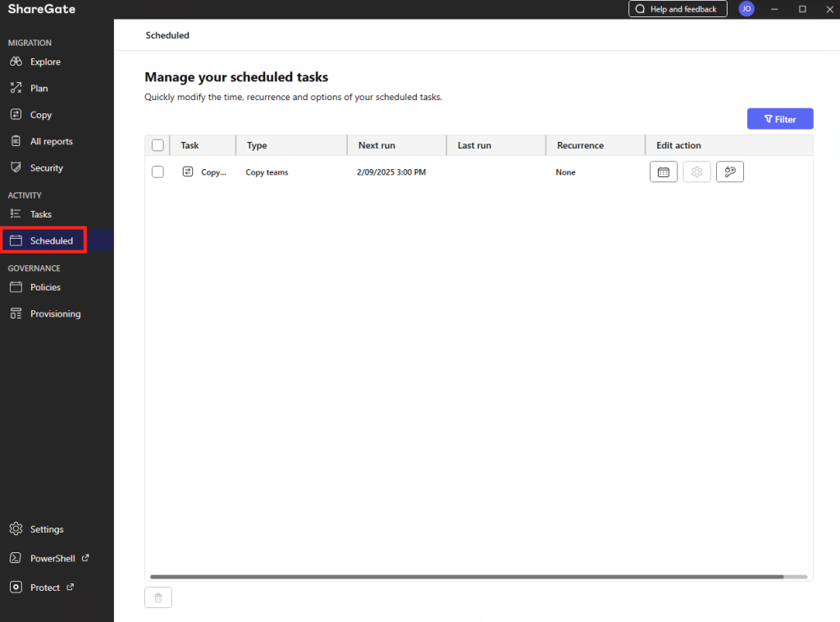Open the Protect external link
840x622 pixels.
point(44,588)
